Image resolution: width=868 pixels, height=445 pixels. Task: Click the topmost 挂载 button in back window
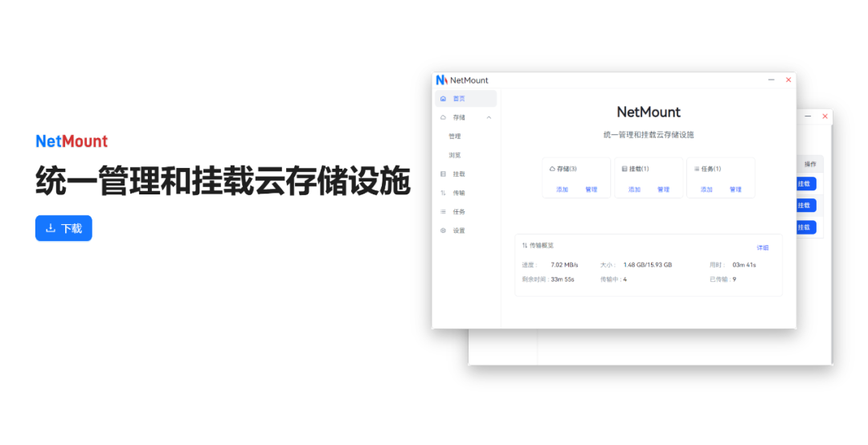coord(805,184)
